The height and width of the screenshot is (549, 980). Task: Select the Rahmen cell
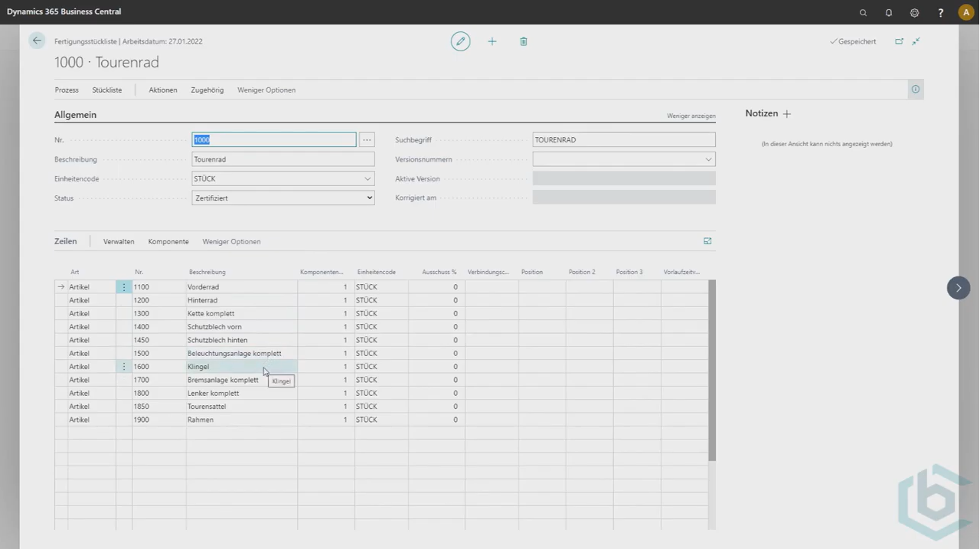pyautogui.click(x=242, y=420)
